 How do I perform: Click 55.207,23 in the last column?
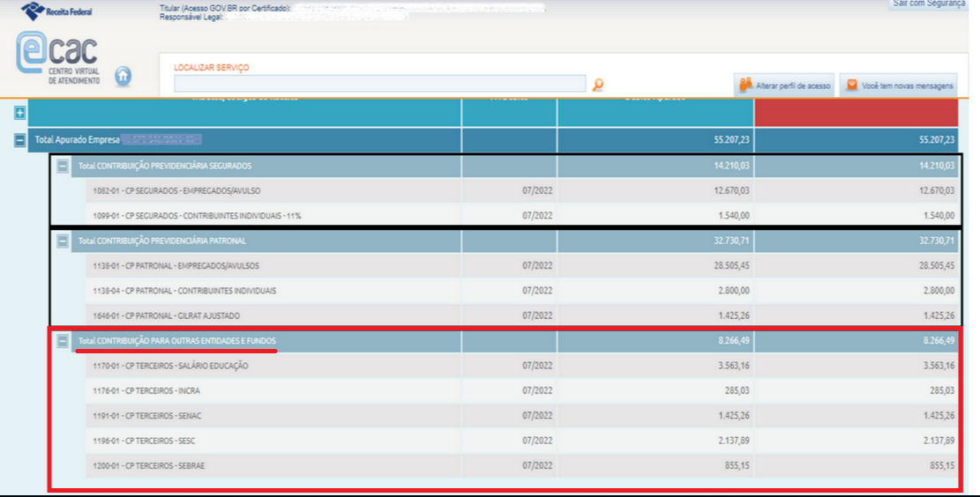click(x=937, y=140)
